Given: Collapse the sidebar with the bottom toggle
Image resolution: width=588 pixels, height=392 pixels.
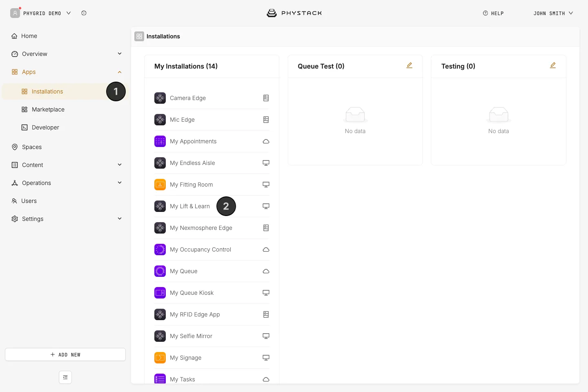Looking at the screenshot, I should [x=65, y=377].
